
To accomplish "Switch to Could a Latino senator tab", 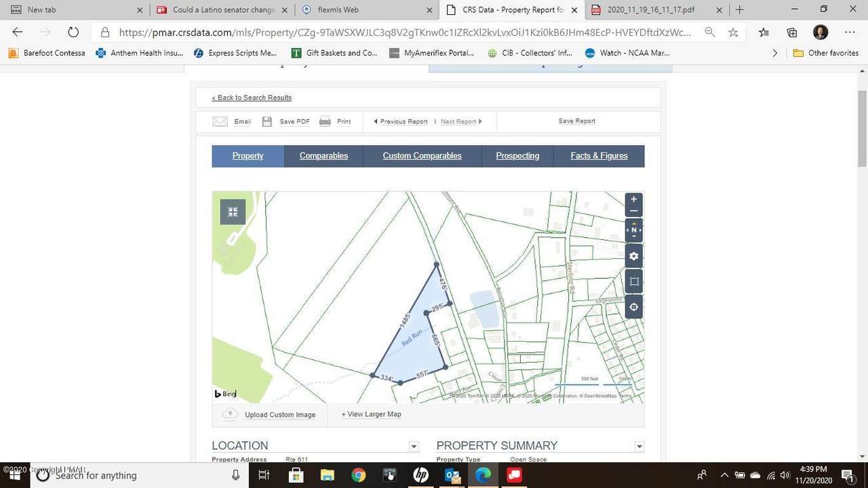I will [x=220, y=9].
